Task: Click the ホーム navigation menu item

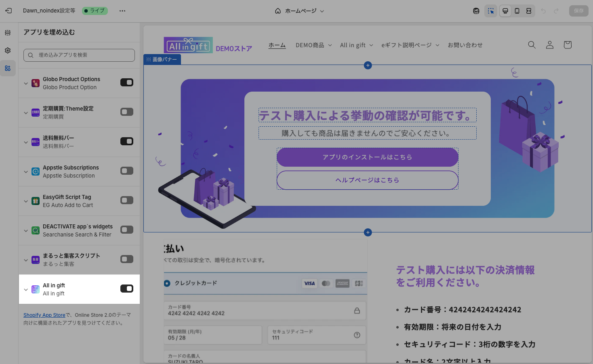Action: coord(277,45)
